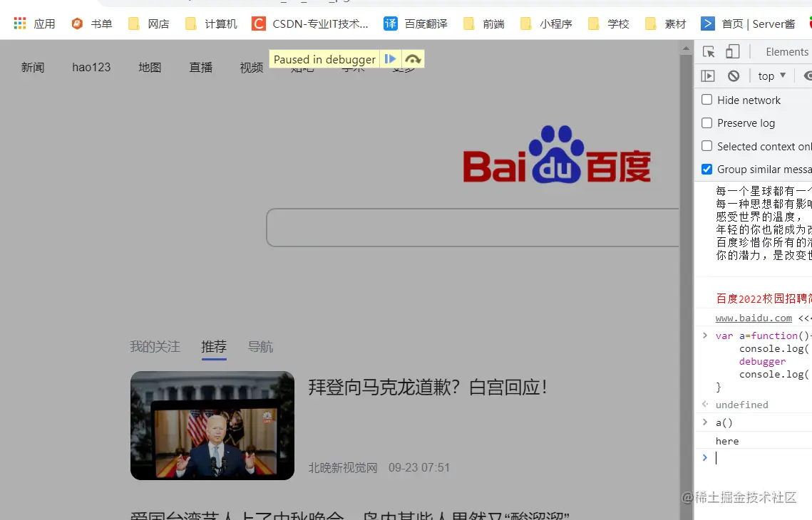Click the 'here' console output line

(727, 441)
